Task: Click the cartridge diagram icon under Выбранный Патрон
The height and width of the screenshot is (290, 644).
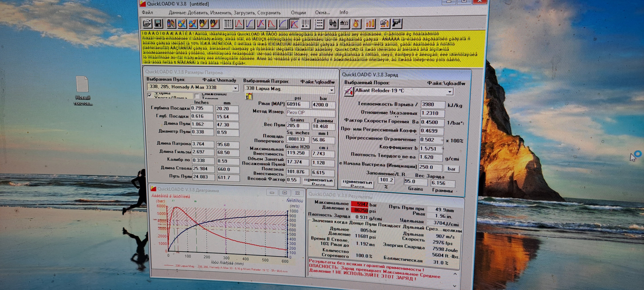Action: [x=249, y=96]
